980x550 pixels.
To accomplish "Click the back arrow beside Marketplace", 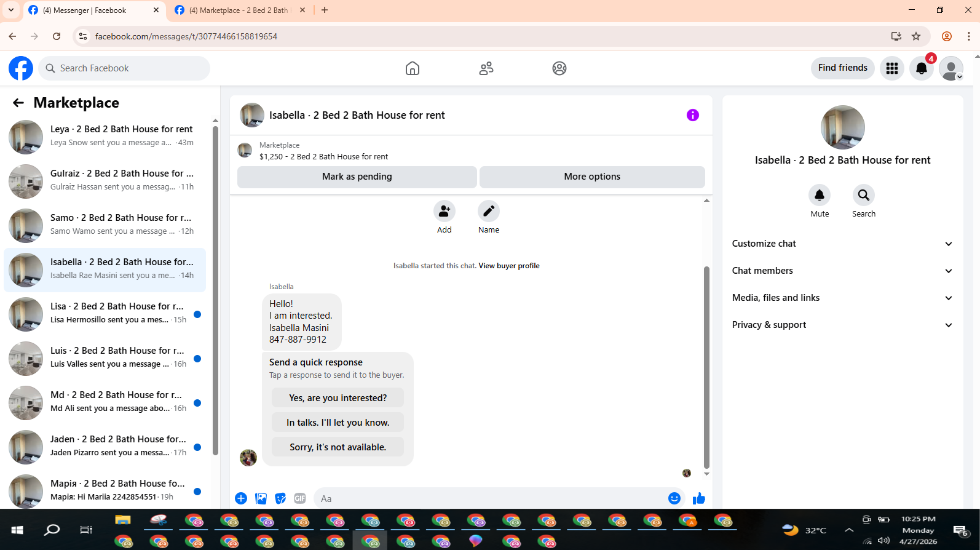I will (18, 103).
